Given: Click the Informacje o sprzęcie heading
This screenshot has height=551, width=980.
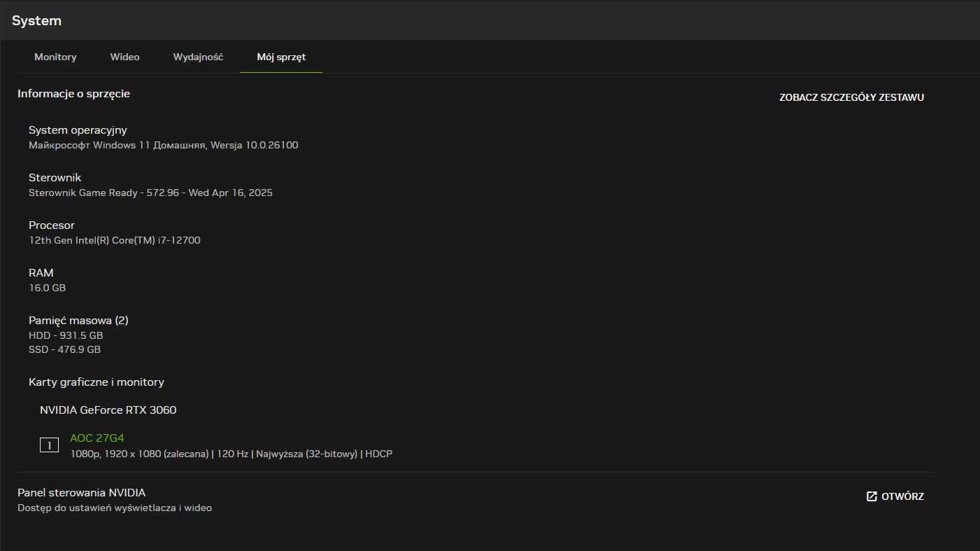Looking at the screenshot, I should (73, 94).
